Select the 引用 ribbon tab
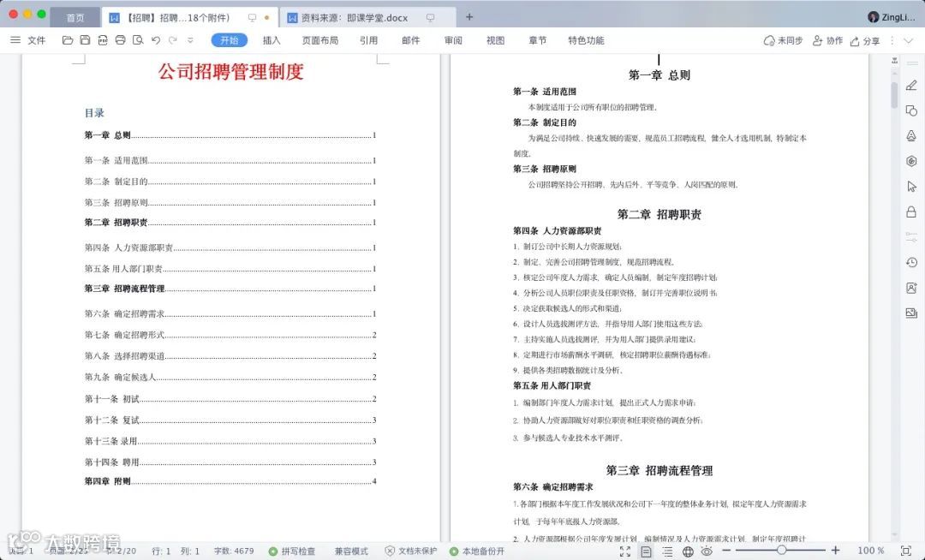Screen dimensions: 925x560 tap(368, 40)
